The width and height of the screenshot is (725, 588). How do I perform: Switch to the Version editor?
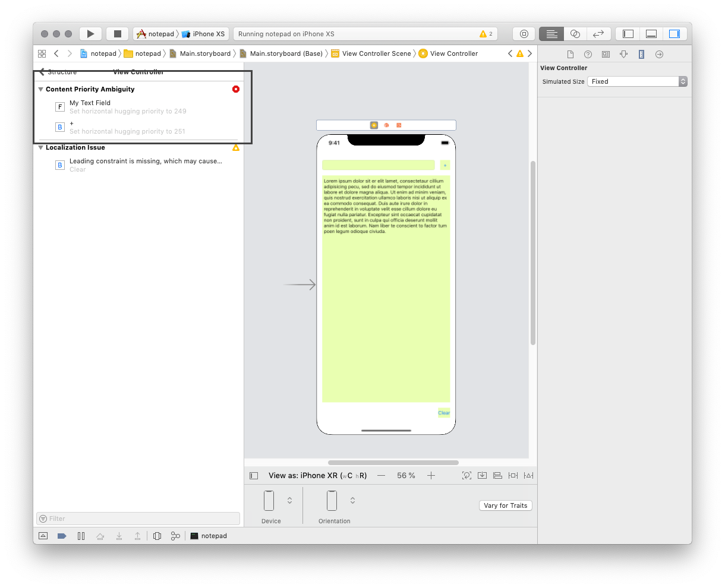coord(598,34)
